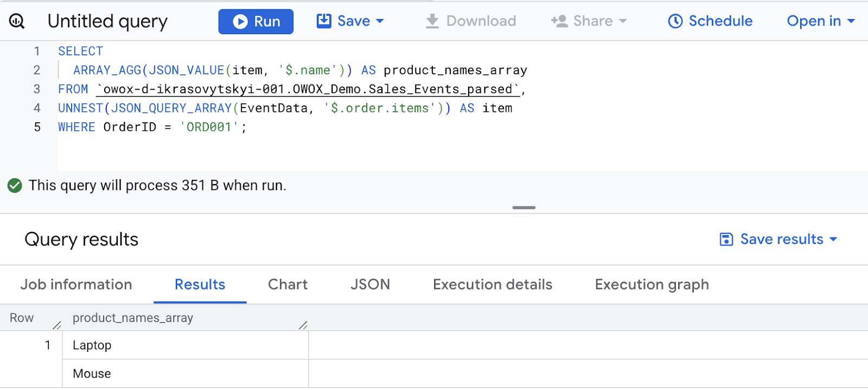Open the Chart tab
This screenshot has height=390, width=868.
click(x=288, y=285)
